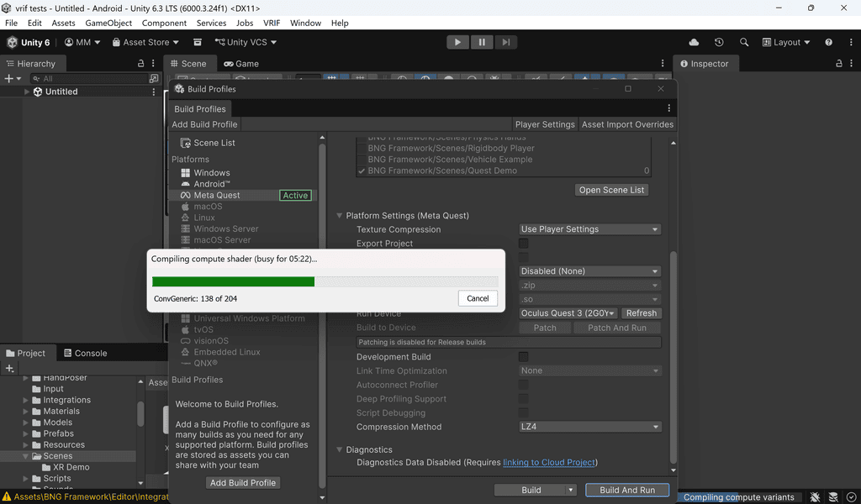
Task: Toggle the Autoconnect Profiler checkbox
Action: [523, 385]
